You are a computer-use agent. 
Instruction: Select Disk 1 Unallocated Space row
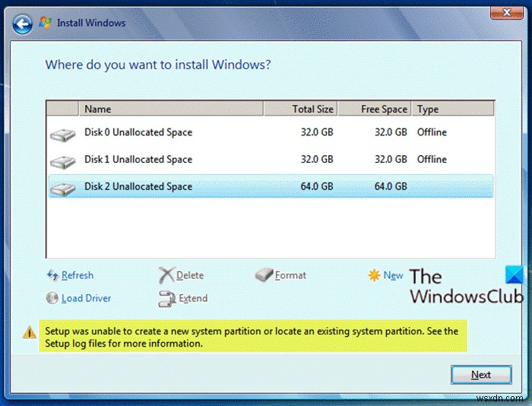point(271,160)
